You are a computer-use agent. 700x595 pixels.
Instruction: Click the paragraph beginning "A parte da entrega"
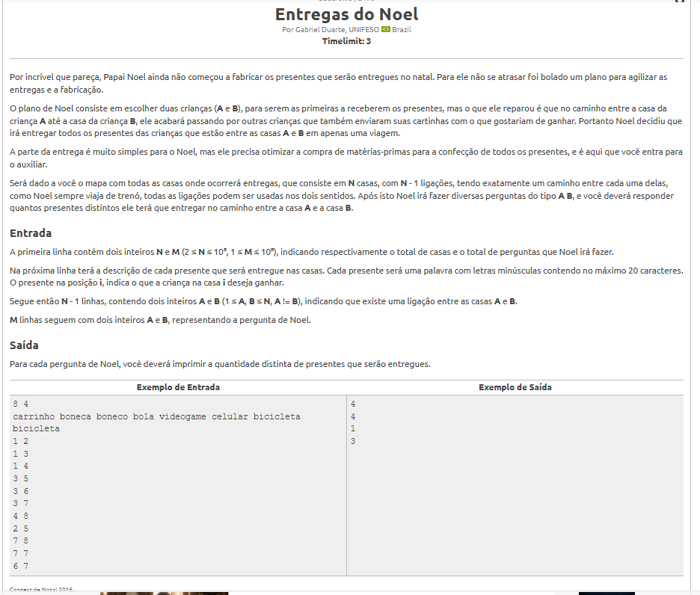(346, 158)
